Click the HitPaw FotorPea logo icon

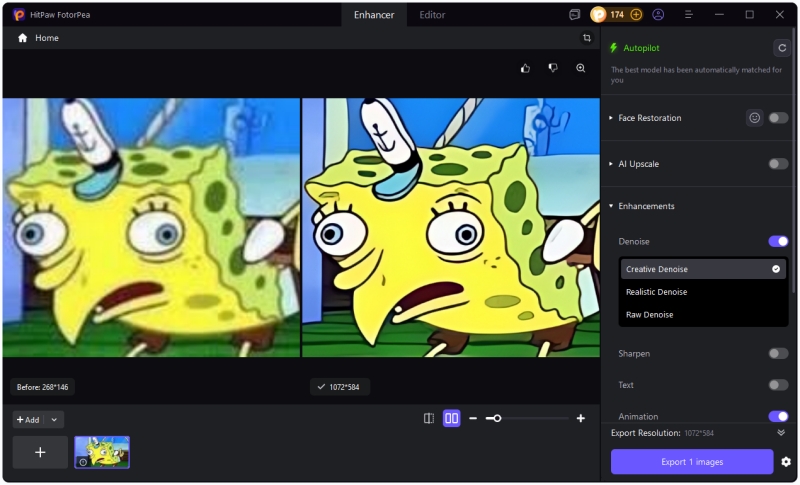point(19,14)
